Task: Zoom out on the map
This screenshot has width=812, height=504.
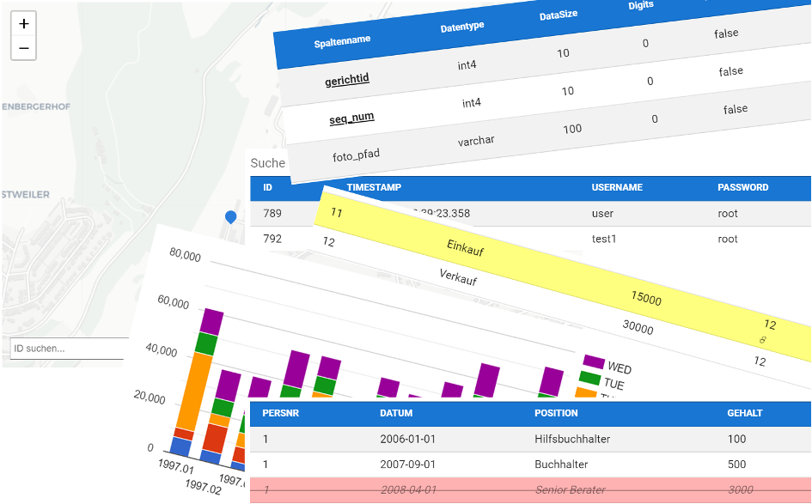Action: point(23,48)
